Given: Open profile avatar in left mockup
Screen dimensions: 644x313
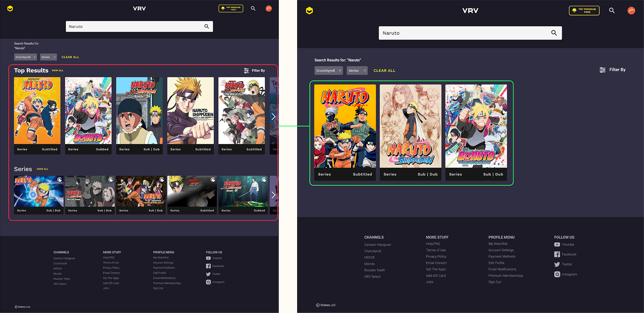Looking at the screenshot, I should point(269,8).
